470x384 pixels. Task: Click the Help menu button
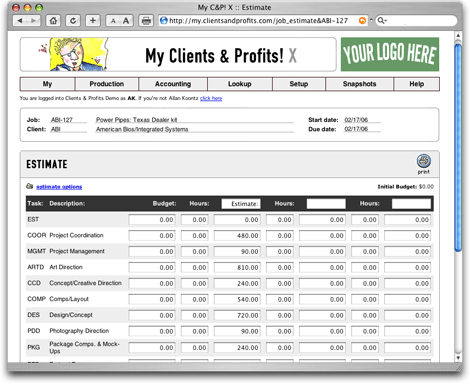(417, 84)
